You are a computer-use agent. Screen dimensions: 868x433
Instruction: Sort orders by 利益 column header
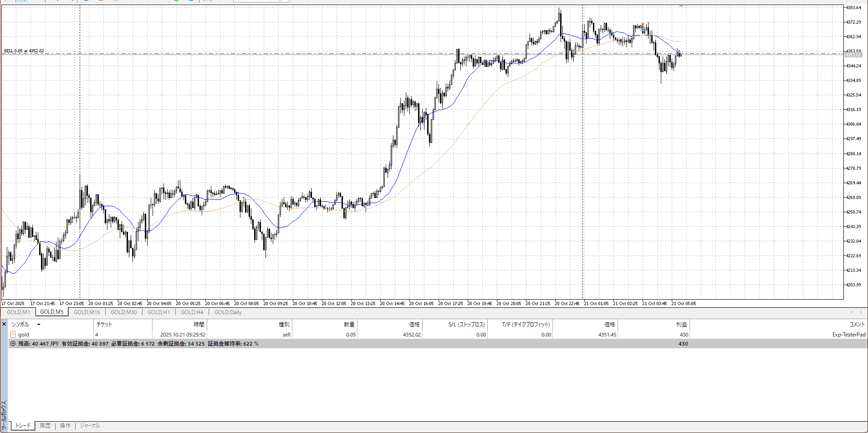681,325
